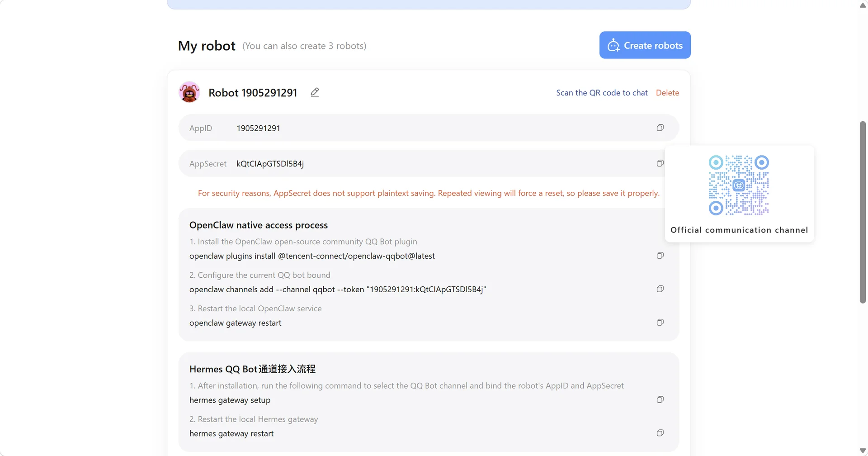Copy the hermes gateway restart command
The width and height of the screenshot is (868, 456).
660,433
